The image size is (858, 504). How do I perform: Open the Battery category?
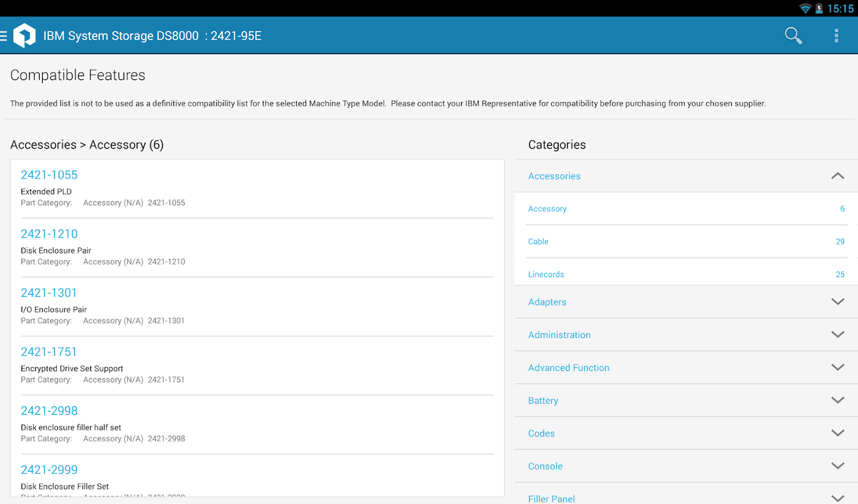pos(686,400)
